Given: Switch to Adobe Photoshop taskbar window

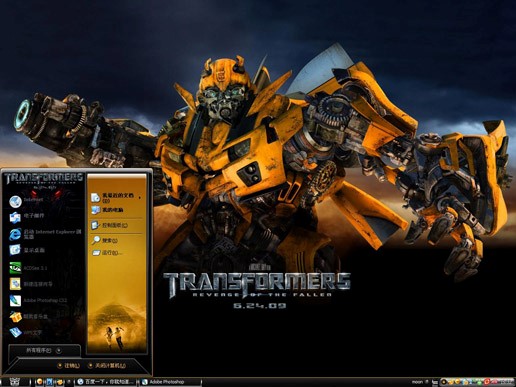Looking at the screenshot, I should [x=171, y=382].
